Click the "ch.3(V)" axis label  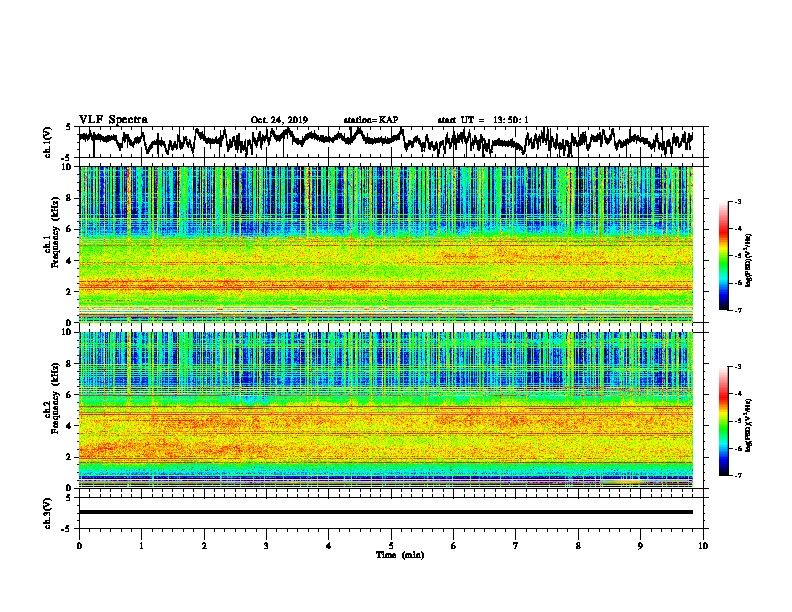[x=47, y=513]
